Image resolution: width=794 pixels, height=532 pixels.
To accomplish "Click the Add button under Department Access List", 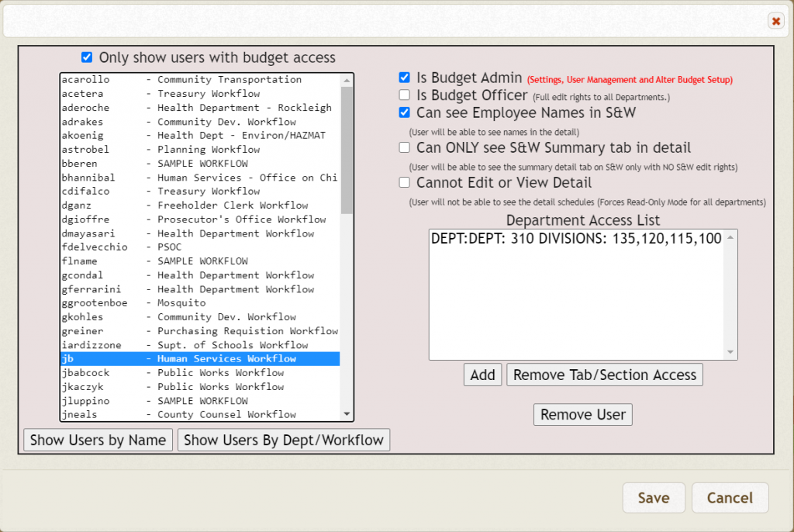I will 482,374.
